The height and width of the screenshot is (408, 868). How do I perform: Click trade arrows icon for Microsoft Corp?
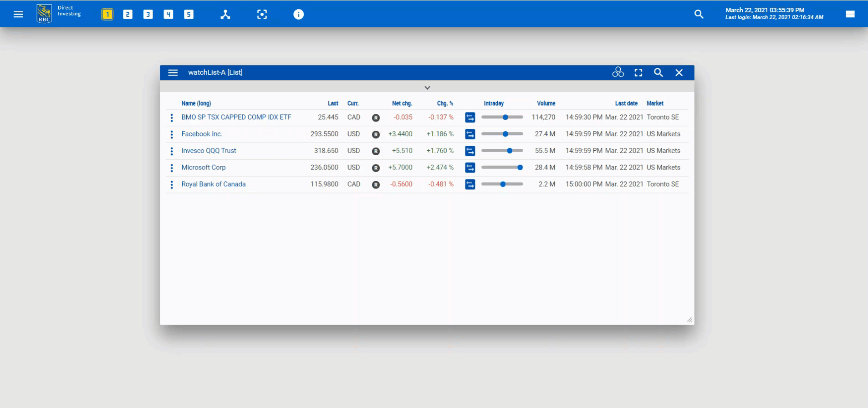point(470,168)
